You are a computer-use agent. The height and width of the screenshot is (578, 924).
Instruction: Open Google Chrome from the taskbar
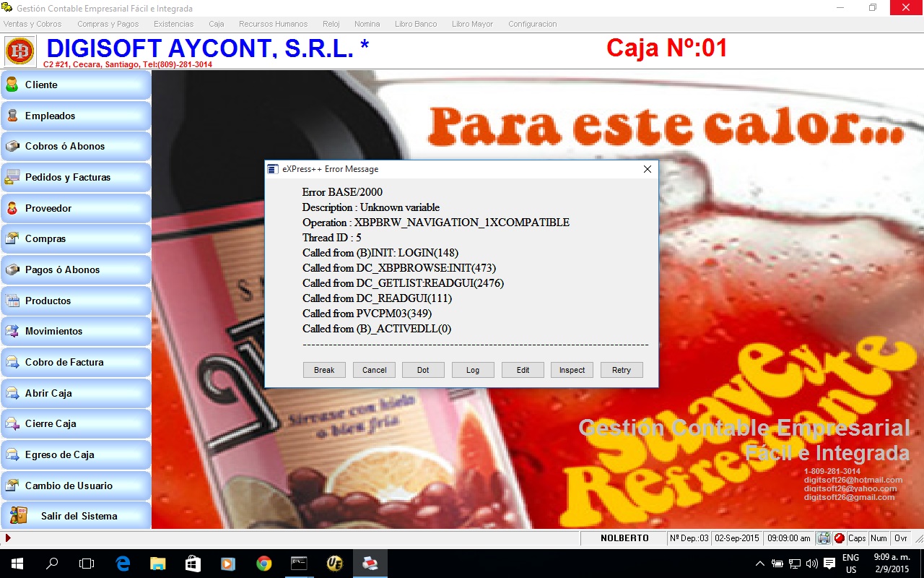(x=264, y=564)
